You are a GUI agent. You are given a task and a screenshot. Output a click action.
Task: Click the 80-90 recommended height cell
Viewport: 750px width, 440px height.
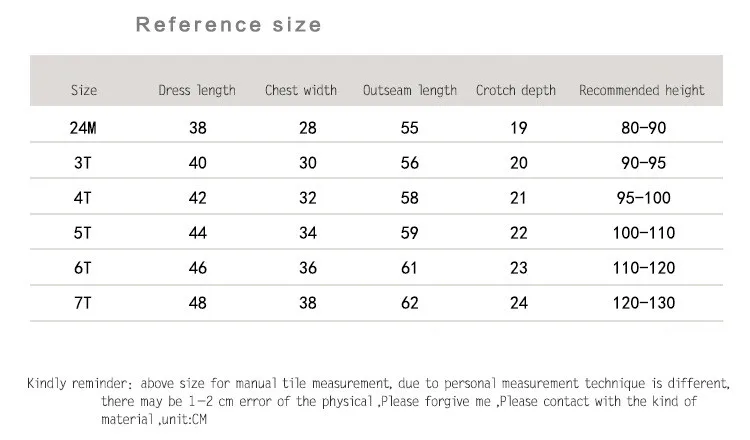[643, 128]
